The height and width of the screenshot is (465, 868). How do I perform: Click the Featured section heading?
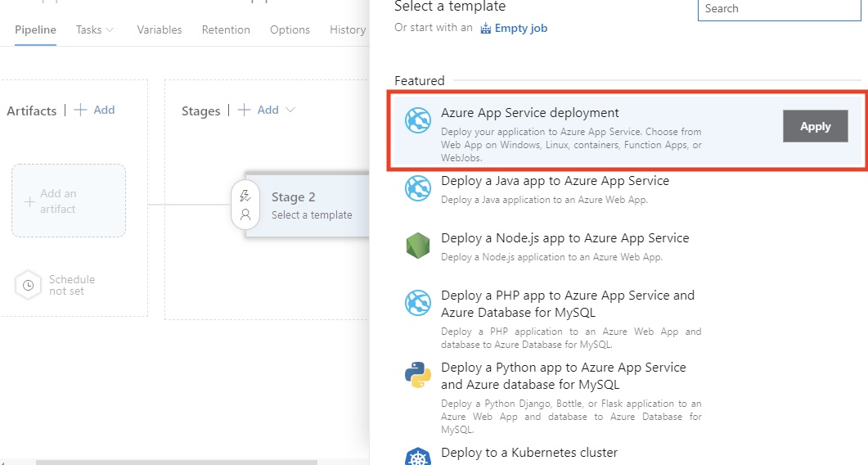point(420,81)
